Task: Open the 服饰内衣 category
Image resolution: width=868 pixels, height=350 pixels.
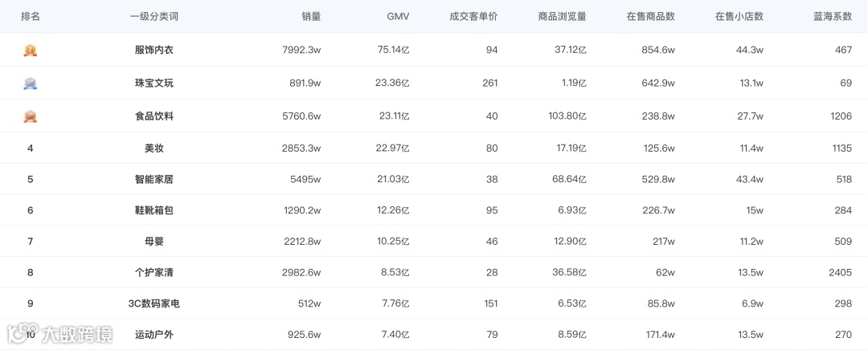Action: coord(154,50)
